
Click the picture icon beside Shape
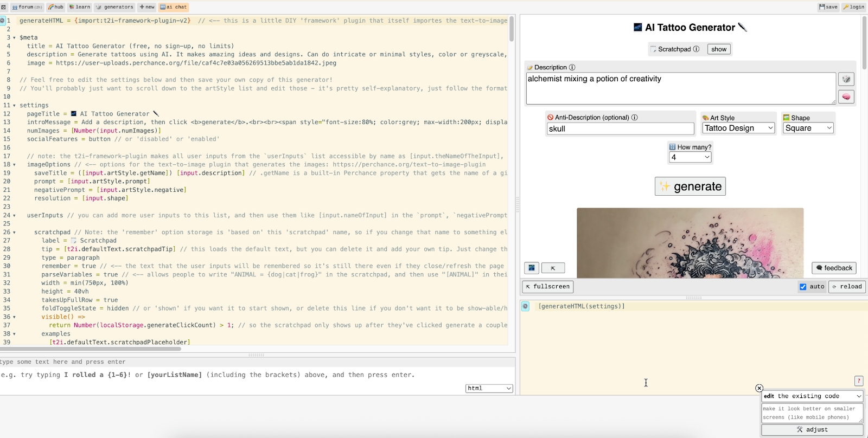click(786, 118)
